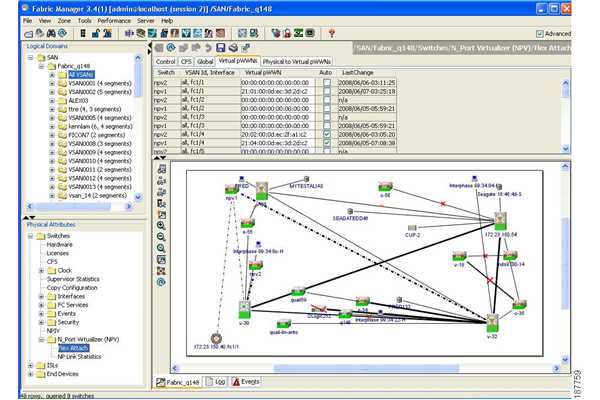This screenshot has width=600, height=400.
Task: Open the Log tab at the bottom
Action: tap(216, 382)
